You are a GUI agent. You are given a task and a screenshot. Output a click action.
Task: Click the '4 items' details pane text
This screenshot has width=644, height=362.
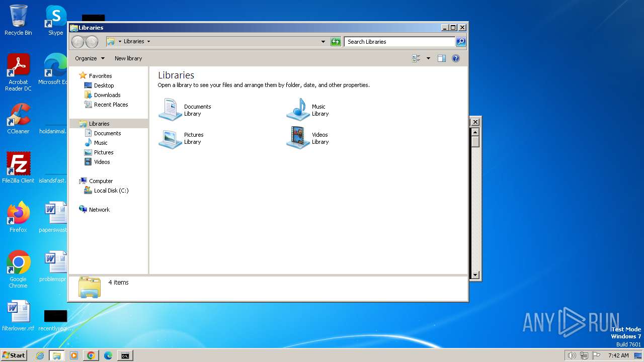coord(119,283)
